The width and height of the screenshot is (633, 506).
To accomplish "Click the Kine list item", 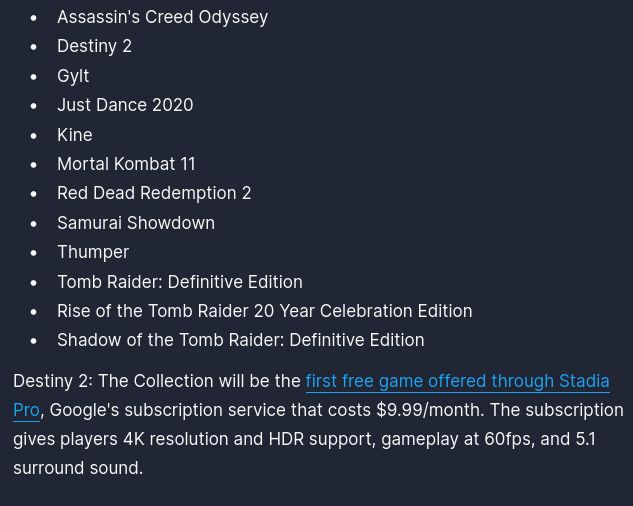I will click(x=75, y=135).
